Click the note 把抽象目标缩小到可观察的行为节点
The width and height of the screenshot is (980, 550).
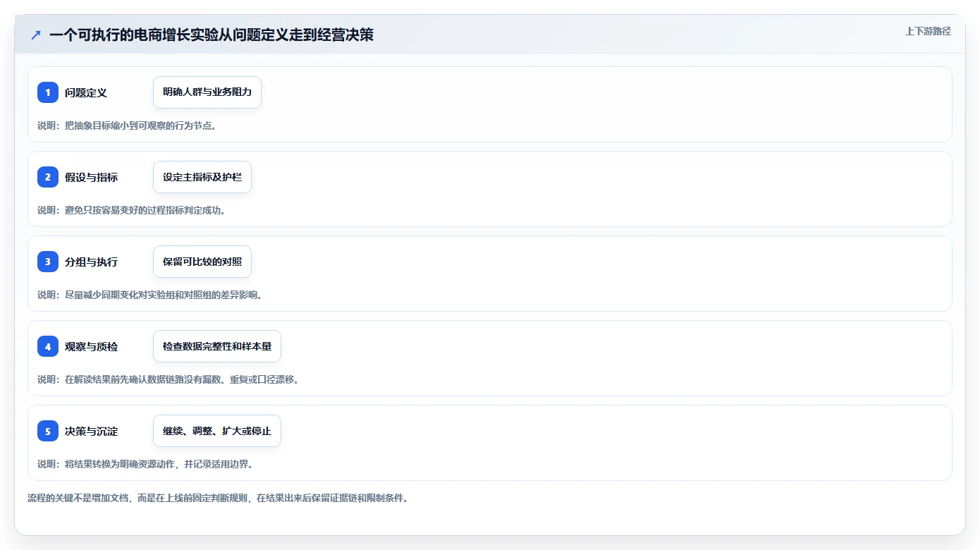coord(127,126)
